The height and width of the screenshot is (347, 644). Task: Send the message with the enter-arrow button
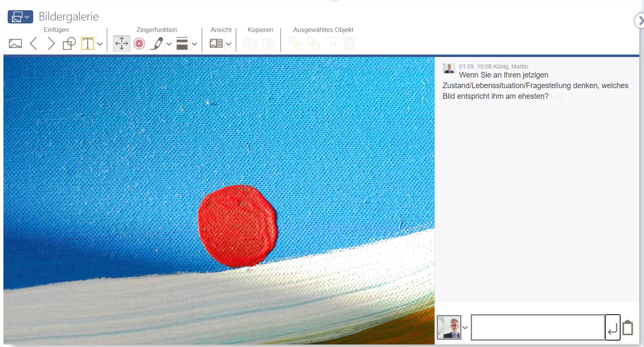click(x=613, y=327)
